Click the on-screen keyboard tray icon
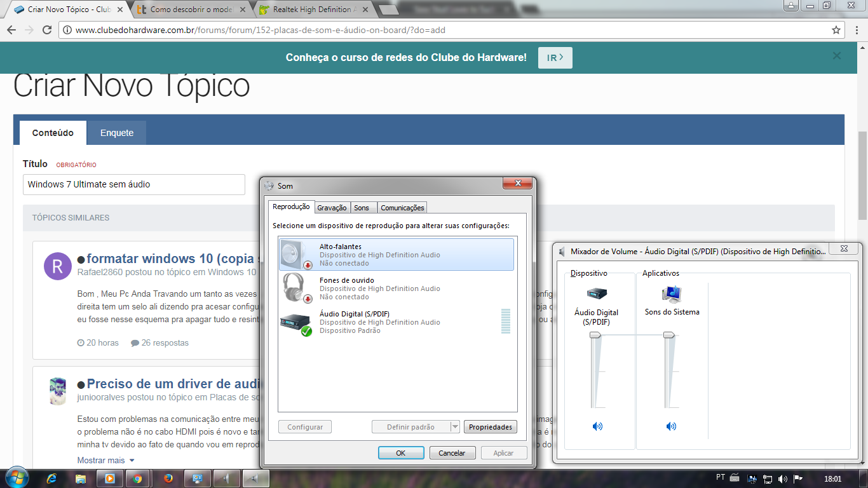This screenshot has width=868, height=488. 735,478
